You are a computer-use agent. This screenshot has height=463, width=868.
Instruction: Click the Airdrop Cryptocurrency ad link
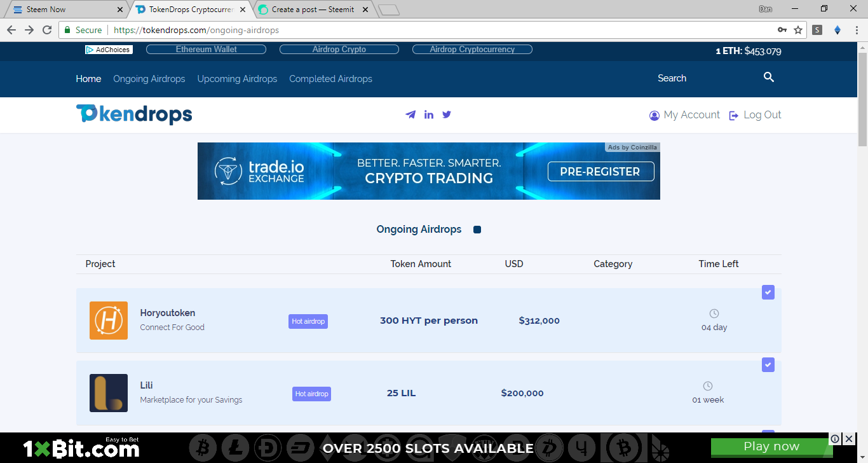pyautogui.click(x=472, y=50)
